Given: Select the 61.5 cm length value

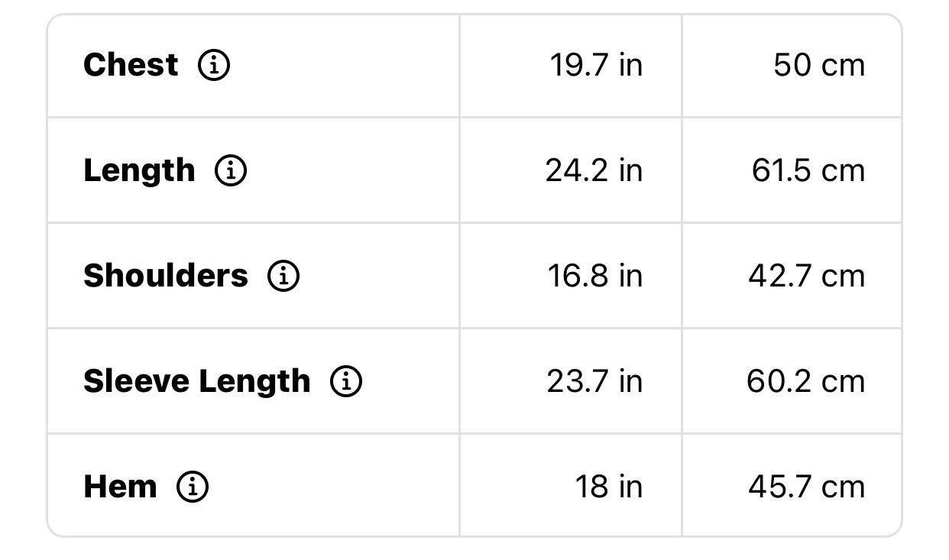Looking at the screenshot, I should pyautogui.click(x=808, y=170).
